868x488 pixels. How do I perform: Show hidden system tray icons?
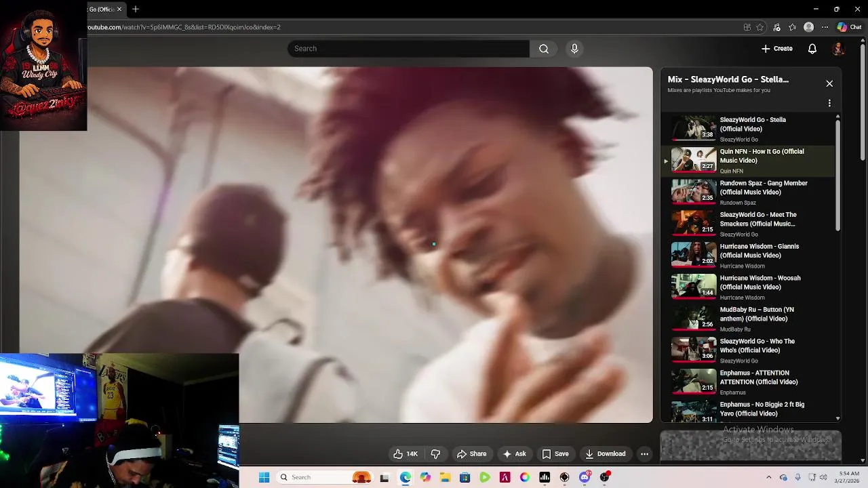[768, 477]
